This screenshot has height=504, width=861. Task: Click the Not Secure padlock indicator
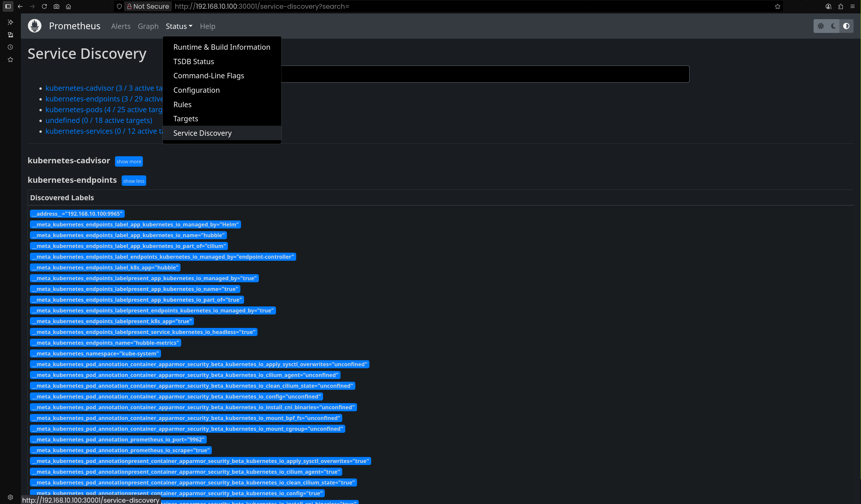tap(148, 6)
